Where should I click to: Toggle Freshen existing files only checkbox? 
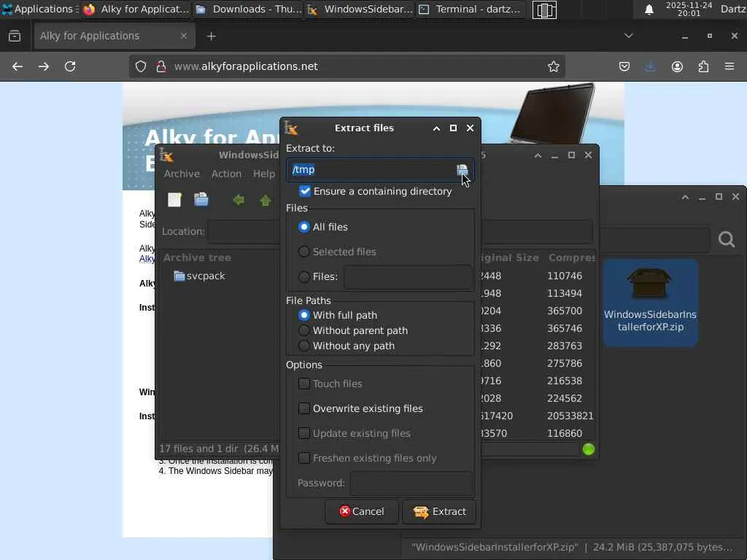[x=304, y=458]
